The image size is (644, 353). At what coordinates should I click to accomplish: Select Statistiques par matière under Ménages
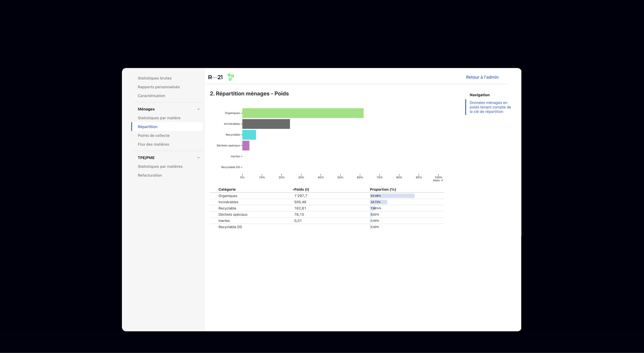pyautogui.click(x=159, y=118)
